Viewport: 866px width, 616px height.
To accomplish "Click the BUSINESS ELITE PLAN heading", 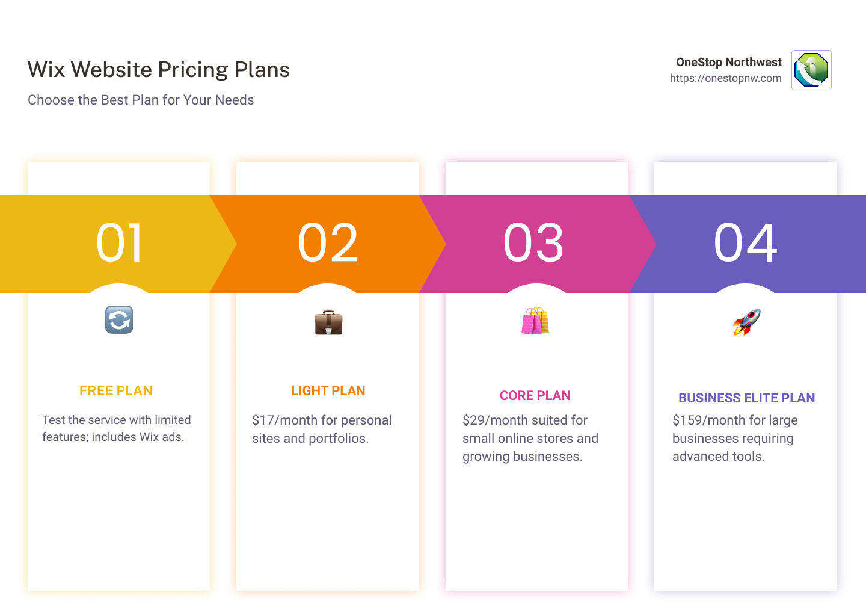I will pos(746,398).
